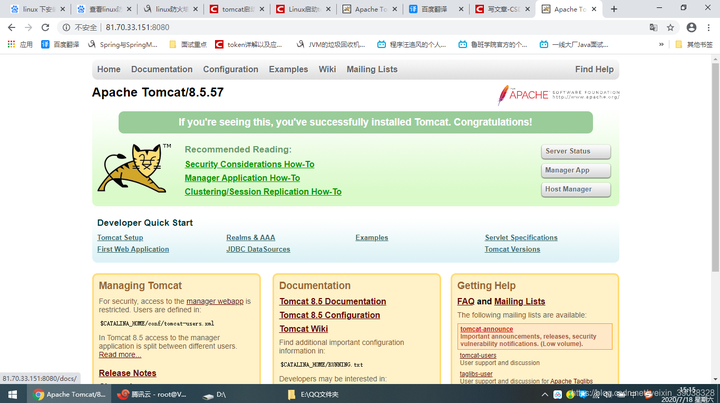Open the tomcat-users mailing list link
This screenshot has height=403, width=720.
point(478,355)
